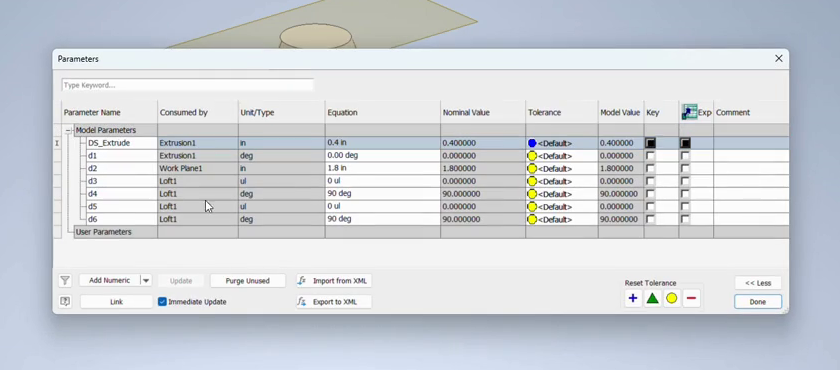Click the Add Numeric button
The height and width of the screenshot is (370, 840).
tap(110, 281)
